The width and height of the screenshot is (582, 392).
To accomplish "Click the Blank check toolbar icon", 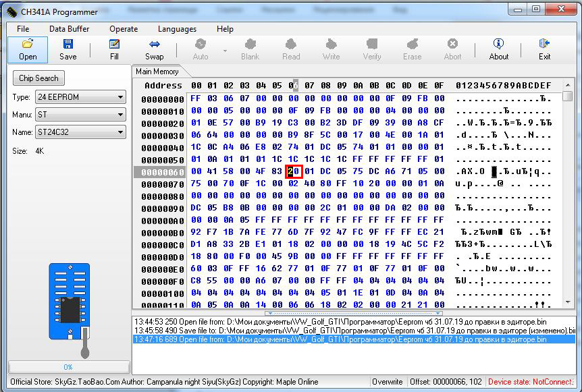I will coord(250,44).
